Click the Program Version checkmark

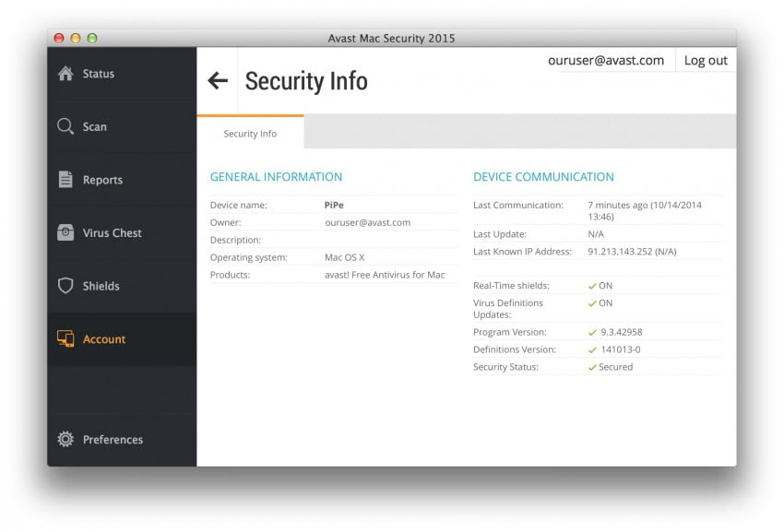[x=592, y=333]
